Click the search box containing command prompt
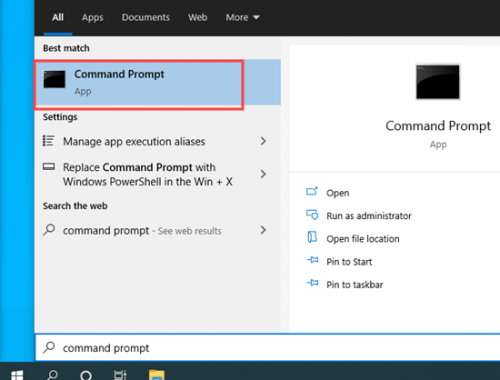This screenshot has width=500, height=380. (x=268, y=348)
